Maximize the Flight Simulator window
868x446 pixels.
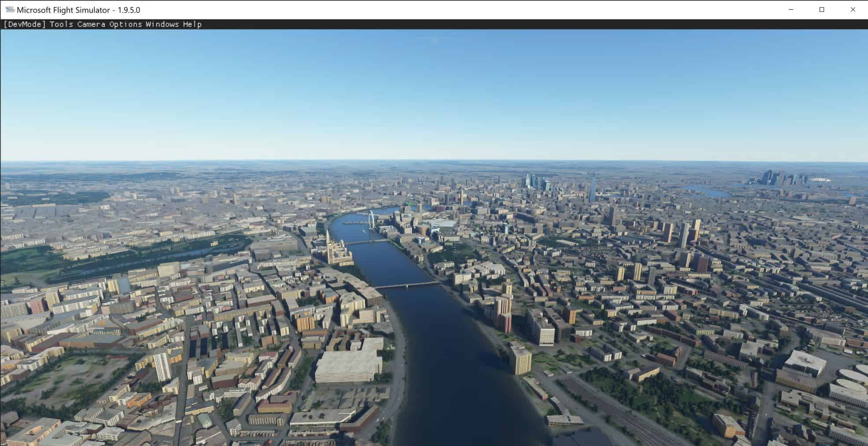pyautogui.click(x=822, y=10)
